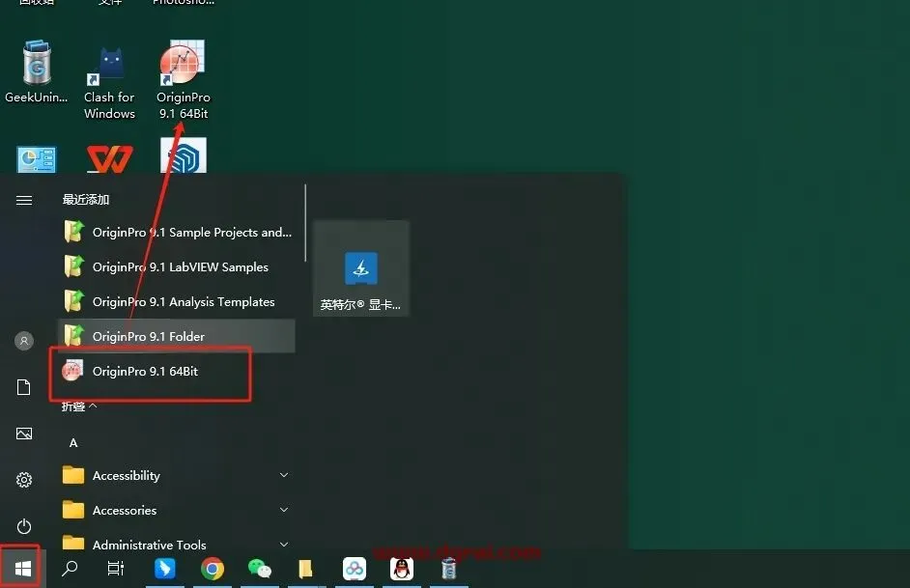Click the Power button in Start
The image size is (910, 588).
point(24,526)
